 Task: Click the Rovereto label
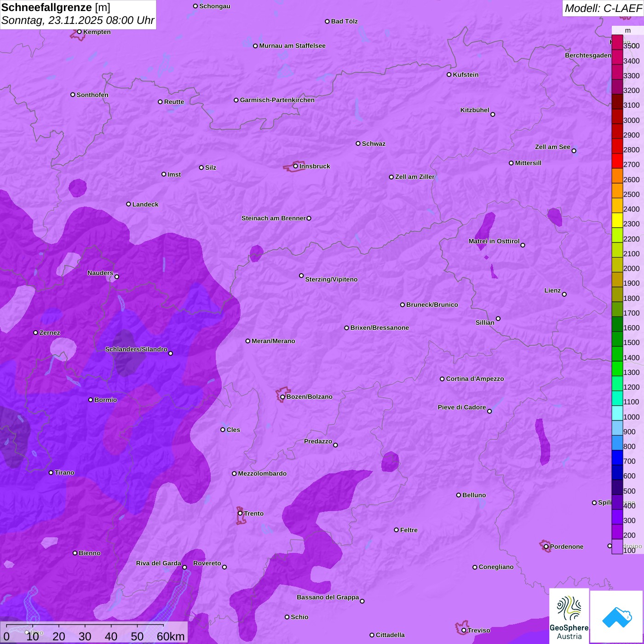(x=207, y=563)
